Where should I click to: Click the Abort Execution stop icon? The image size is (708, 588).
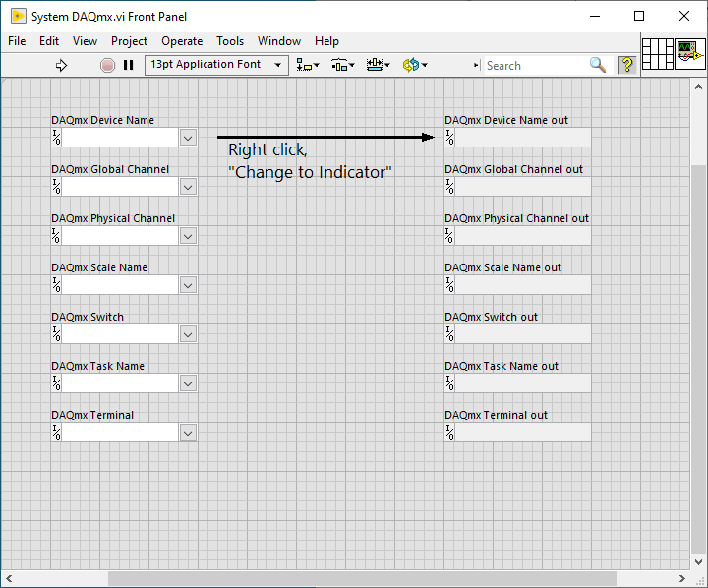[107, 65]
